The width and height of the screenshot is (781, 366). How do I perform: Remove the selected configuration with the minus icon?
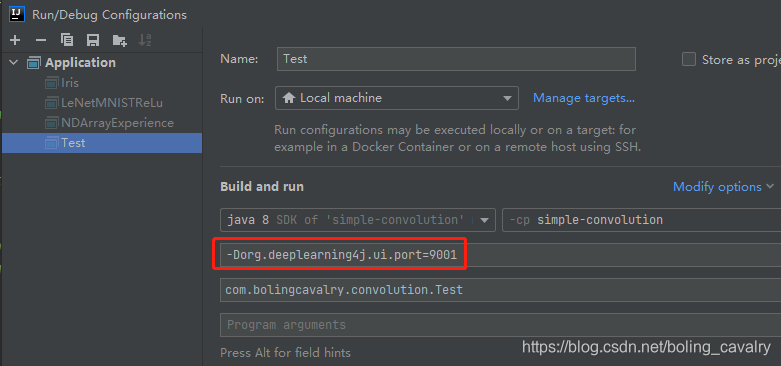[41, 40]
